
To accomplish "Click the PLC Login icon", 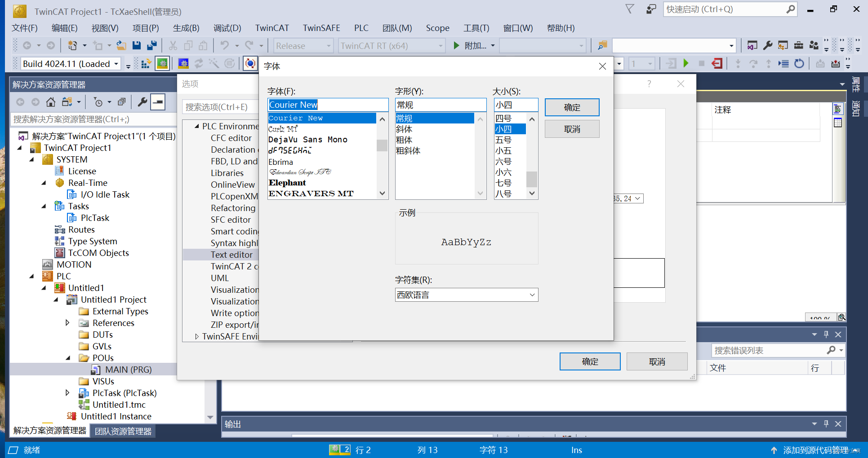I will [671, 64].
